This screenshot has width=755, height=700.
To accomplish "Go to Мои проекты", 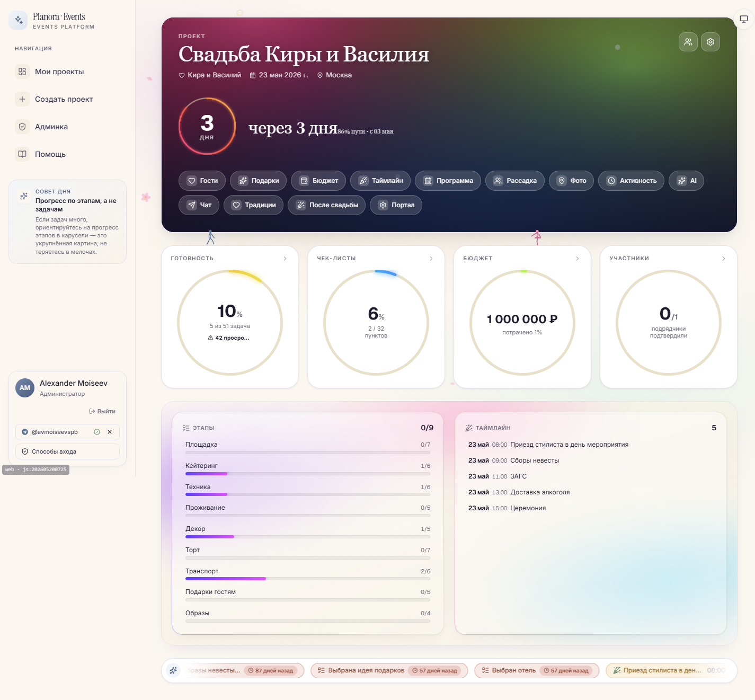I will [67, 72].
